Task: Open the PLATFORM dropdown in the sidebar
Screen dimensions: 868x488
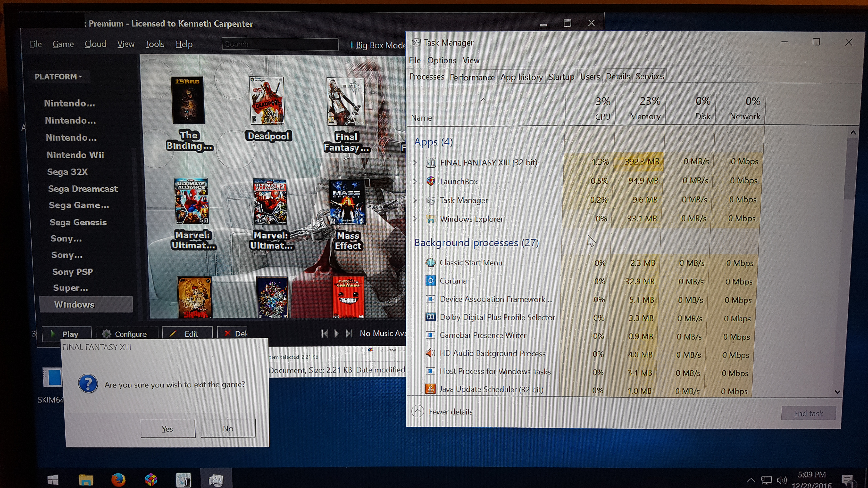Action: [58, 76]
